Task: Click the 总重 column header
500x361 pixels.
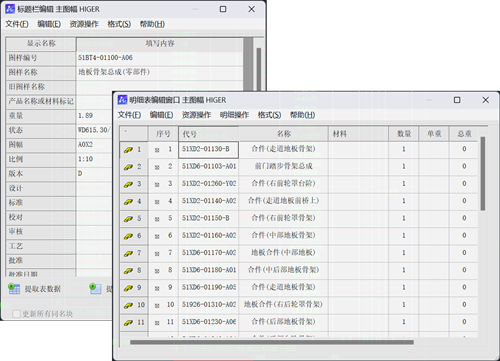Action: (x=464, y=134)
